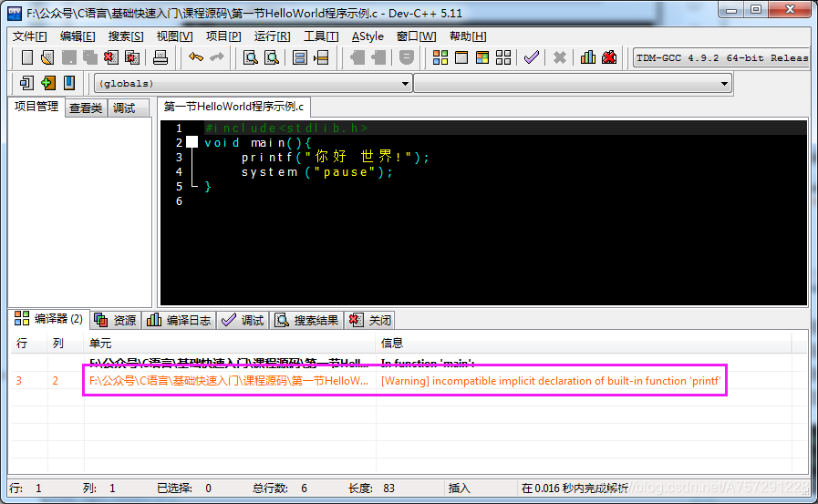Open the TDM-GCC compiler selection dropdown
818x504 pixels.
(x=721, y=57)
